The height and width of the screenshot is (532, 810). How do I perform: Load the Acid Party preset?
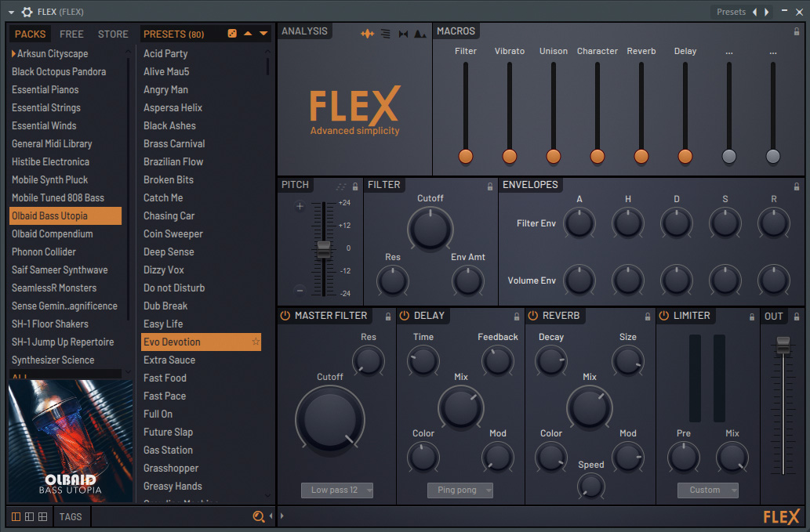(x=165, y=53)
